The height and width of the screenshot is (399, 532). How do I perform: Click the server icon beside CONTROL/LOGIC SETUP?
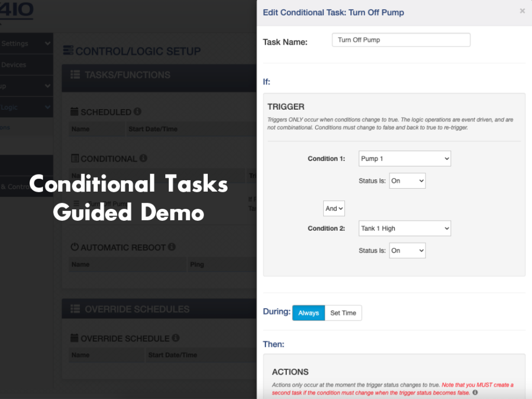point(68,50)
